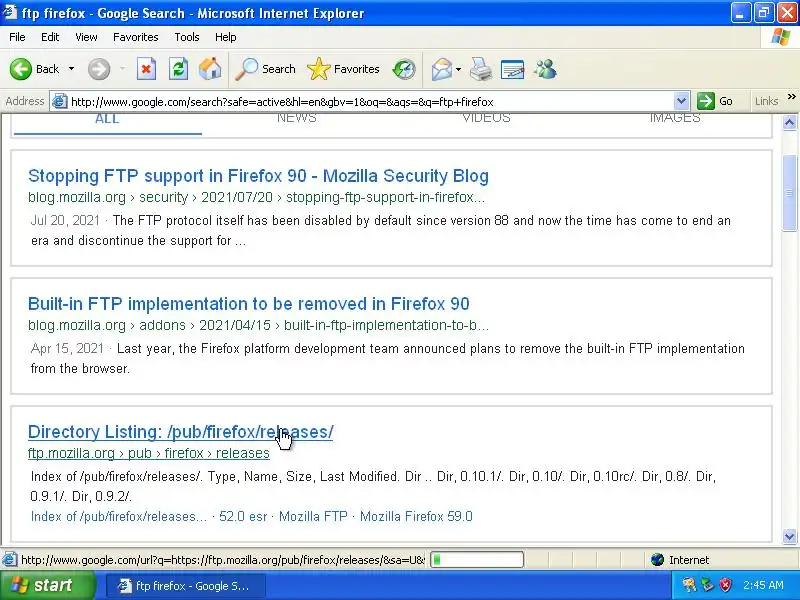
Task: Click the 2:45 AM taskbar clock
Action: click(763, 585)
